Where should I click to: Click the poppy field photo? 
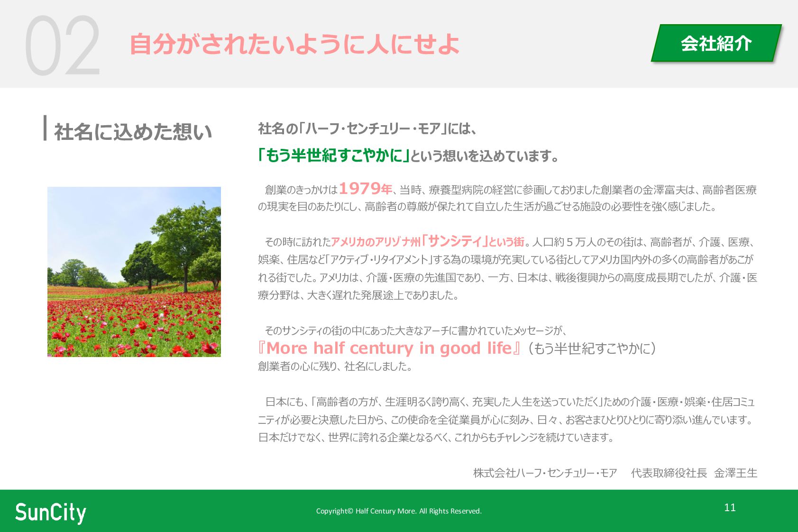pyautogui.click(x=134, y=272)
